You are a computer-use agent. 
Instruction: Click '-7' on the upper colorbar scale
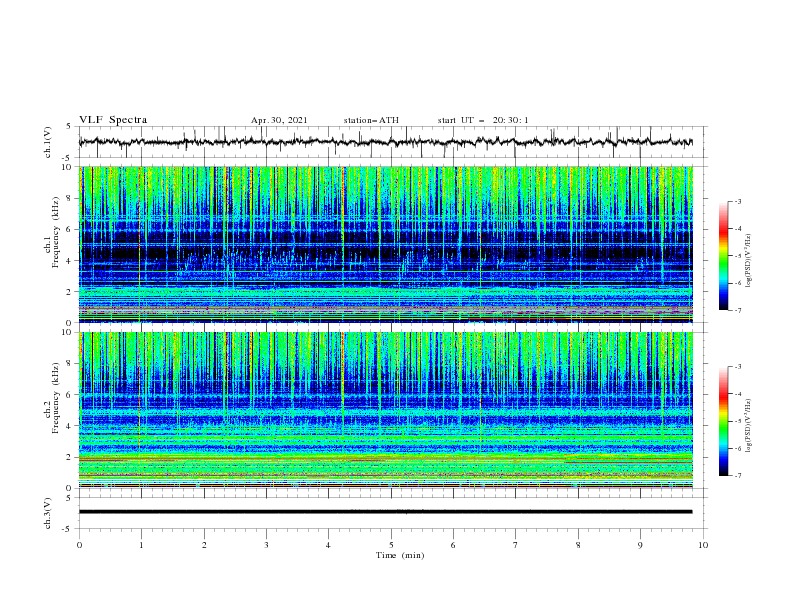(x=738, y=310)
